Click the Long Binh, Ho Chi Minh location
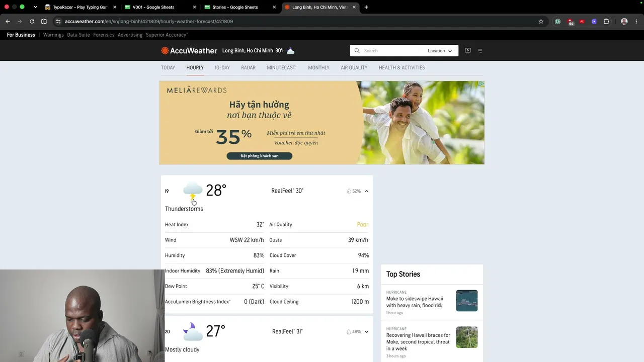This screenshot has height=362, width=644. 248,51
